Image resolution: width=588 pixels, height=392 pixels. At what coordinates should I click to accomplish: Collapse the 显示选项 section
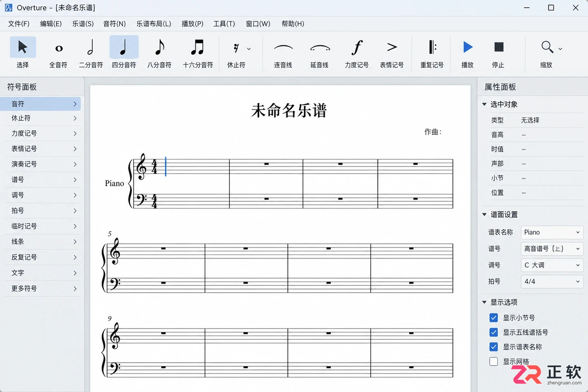click(484, 302)
